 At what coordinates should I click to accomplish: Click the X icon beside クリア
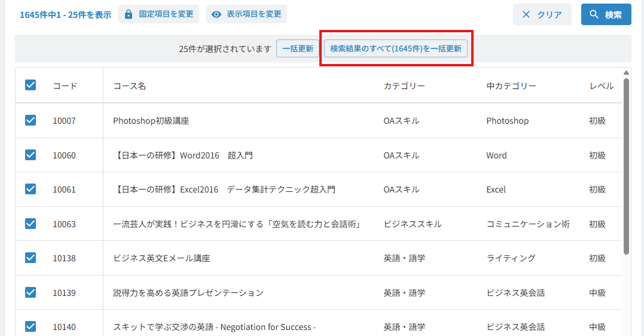[x=526, y=14]
